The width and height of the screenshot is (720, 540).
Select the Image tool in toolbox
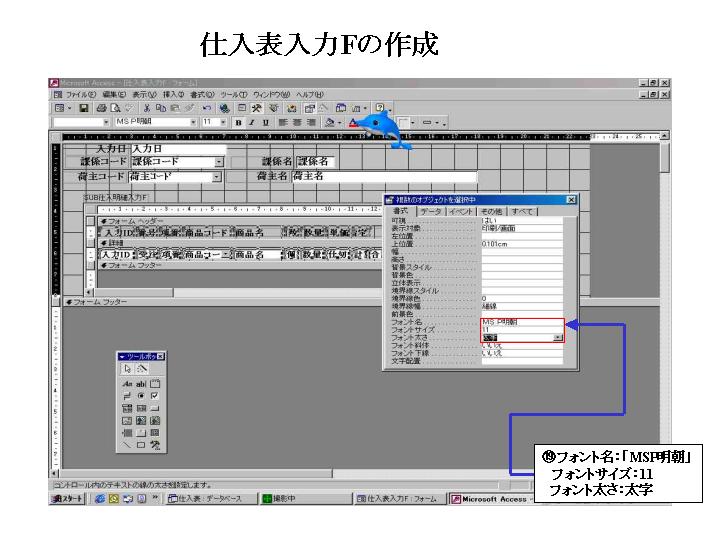pyautogui.click(x=127, y=421)
